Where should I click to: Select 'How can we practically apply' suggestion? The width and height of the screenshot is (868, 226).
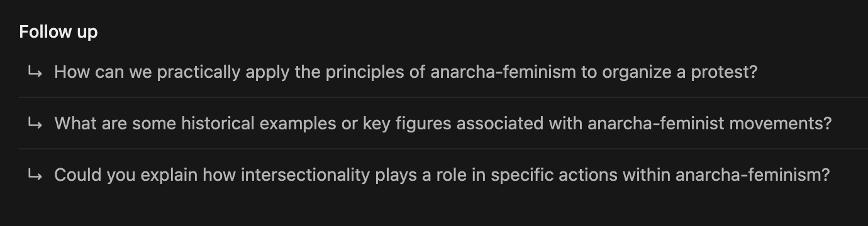tap(406, 72)
